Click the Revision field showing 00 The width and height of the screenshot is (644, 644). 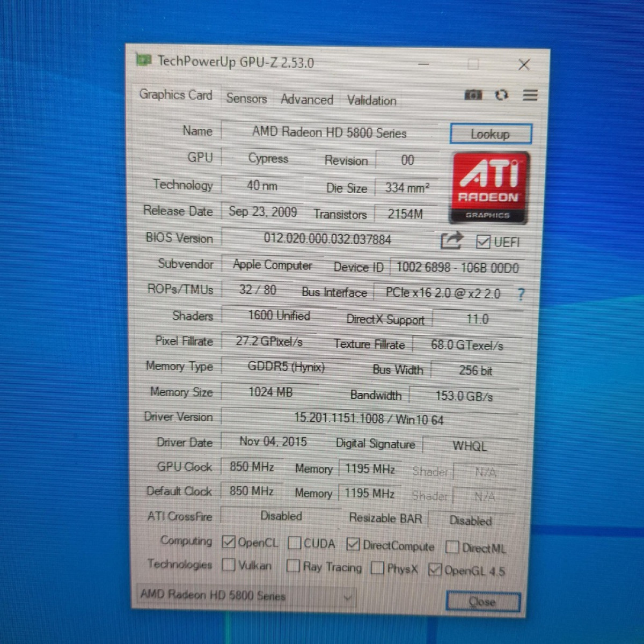(x=407, y=160)
